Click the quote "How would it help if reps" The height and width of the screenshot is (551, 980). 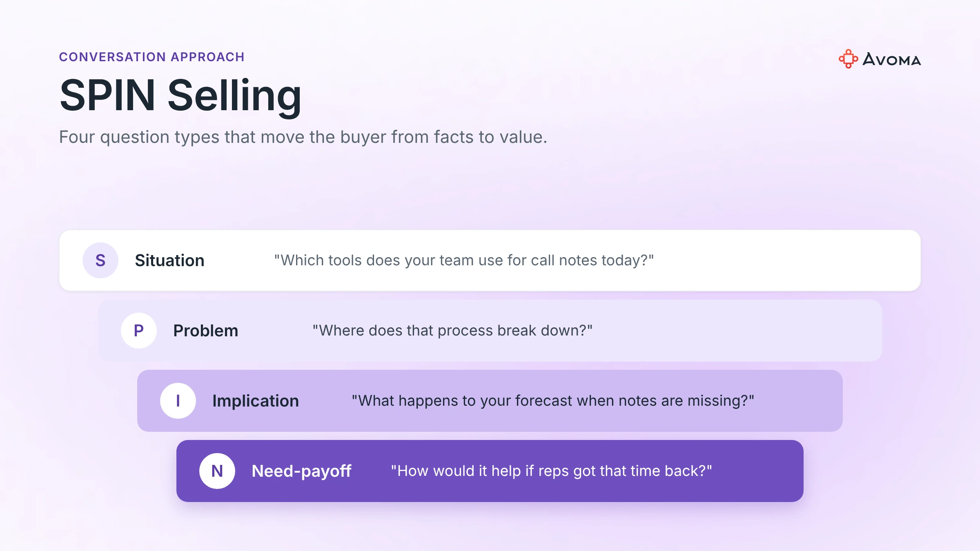point(551,471)
